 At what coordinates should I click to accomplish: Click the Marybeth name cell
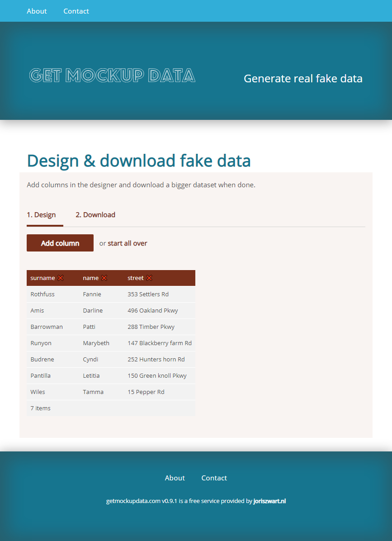click(x=101, y=343)
